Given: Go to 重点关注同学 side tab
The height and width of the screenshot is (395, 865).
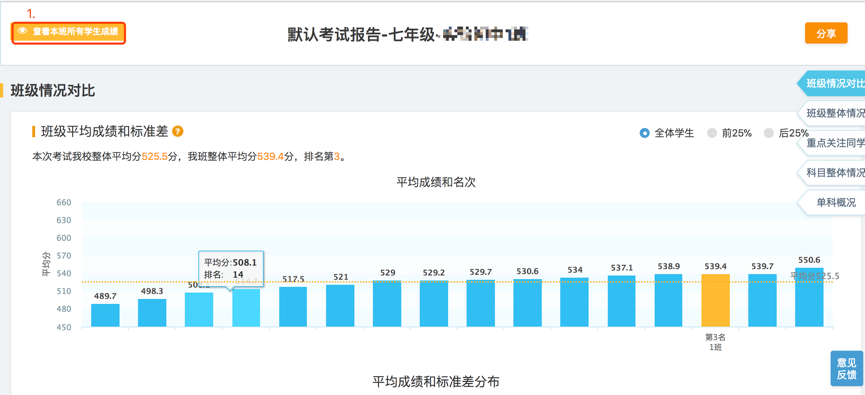Looking at the screenshot, I should point(831,143).
